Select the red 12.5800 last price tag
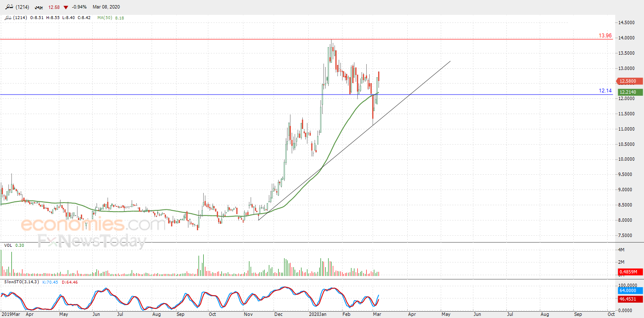The image size is (644, 318). pyautogui.click(x=630, y=81)
